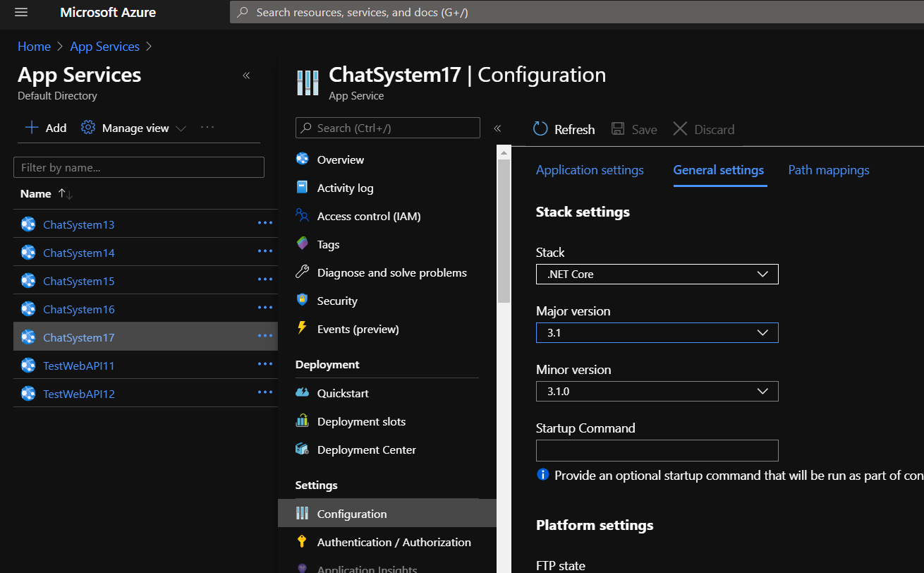Open ellipsis menu for TestWebAPI12

265,392
